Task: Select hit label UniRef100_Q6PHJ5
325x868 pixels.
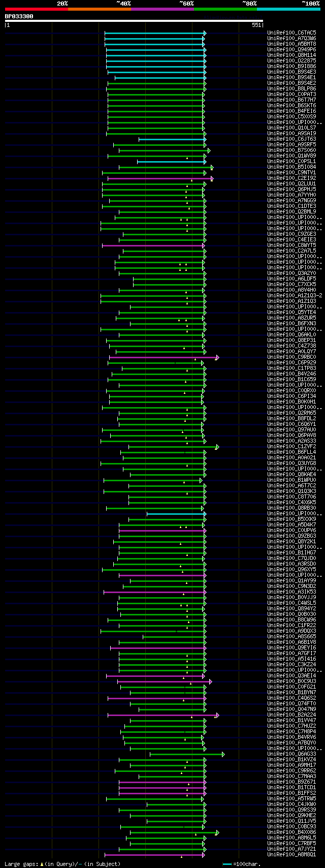Action: 291,190
